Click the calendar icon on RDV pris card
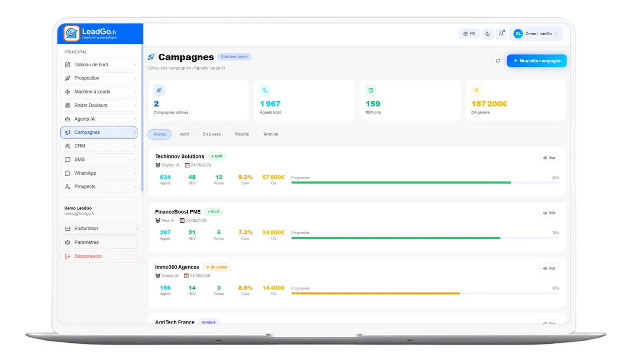The width and height of the screenshot is (644, 362). 371,90
